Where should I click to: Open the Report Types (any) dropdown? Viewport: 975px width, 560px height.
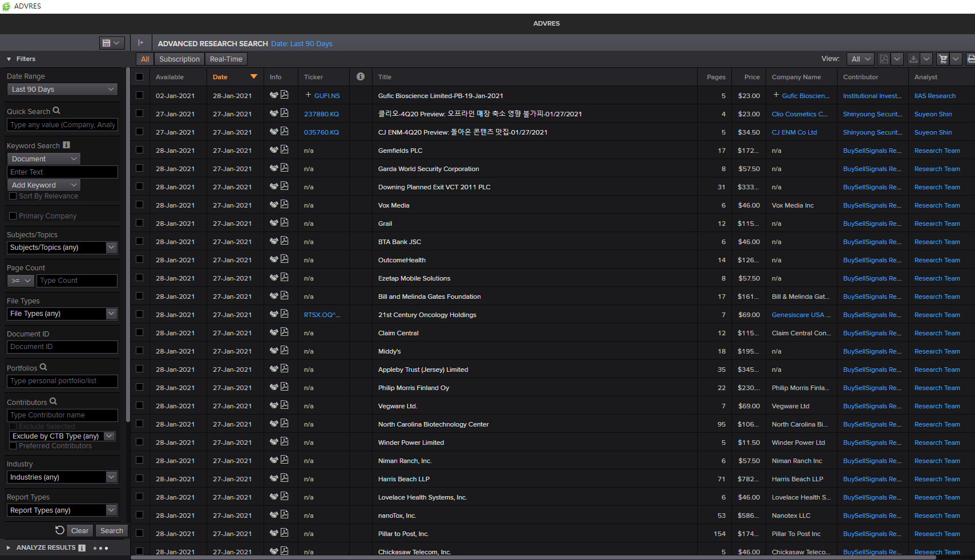click(x=62, y=510)
